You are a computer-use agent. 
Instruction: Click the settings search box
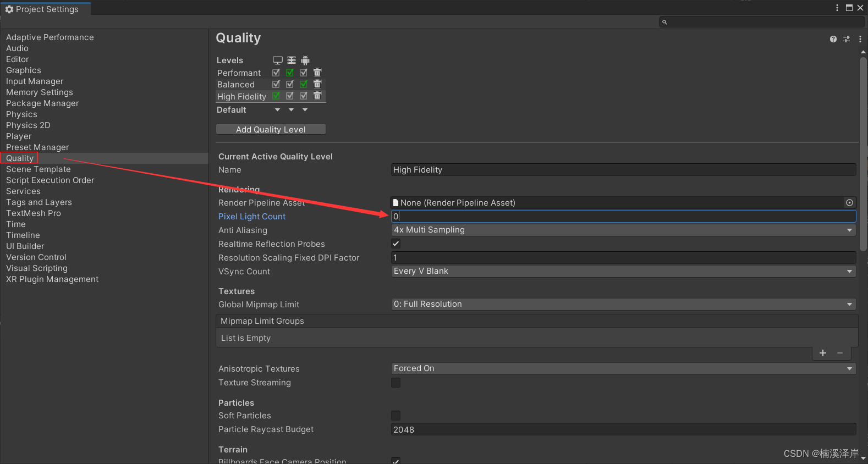762,22
